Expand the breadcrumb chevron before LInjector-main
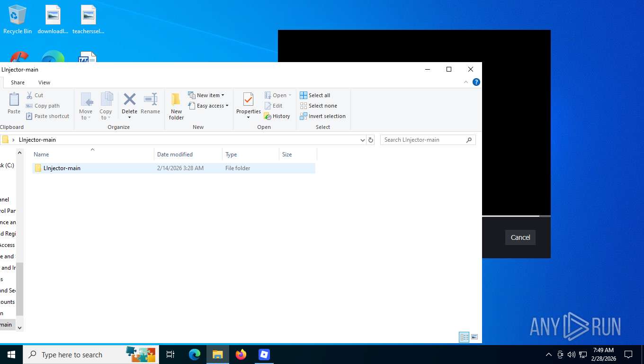644x364 pixels. click(x=14, y=140)
